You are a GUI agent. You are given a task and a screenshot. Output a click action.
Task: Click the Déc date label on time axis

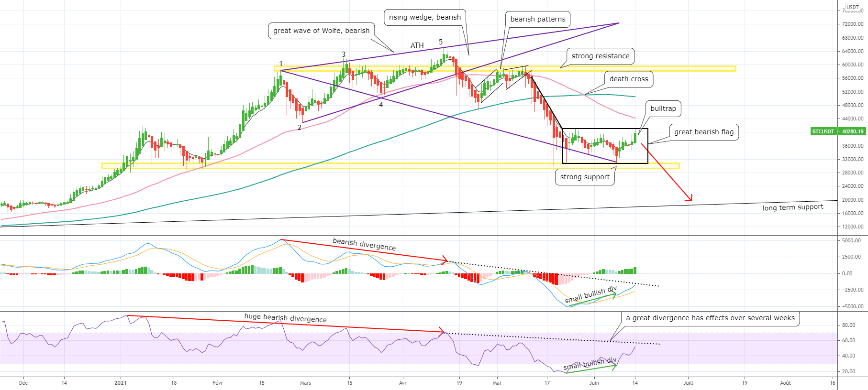point(23,383)
